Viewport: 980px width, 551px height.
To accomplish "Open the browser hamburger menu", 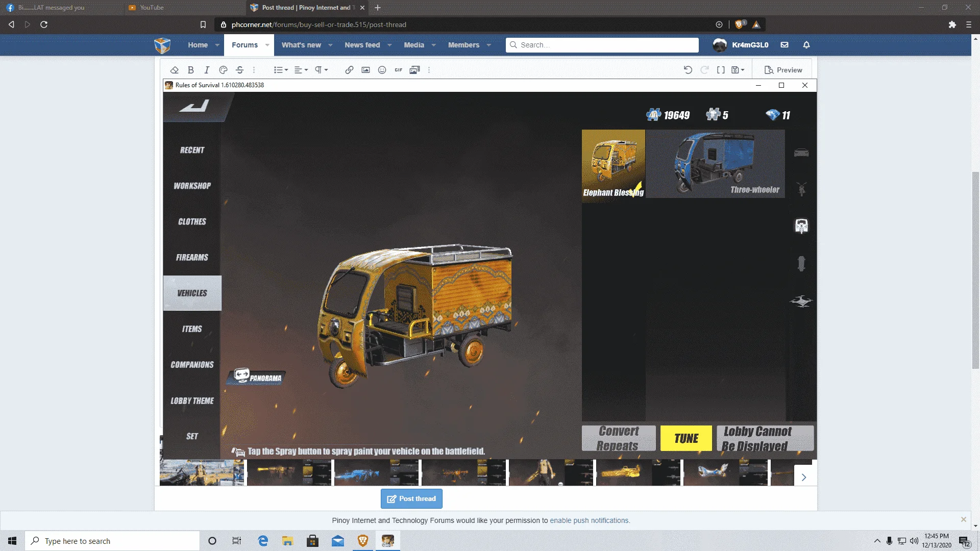I will pos(969,24).
